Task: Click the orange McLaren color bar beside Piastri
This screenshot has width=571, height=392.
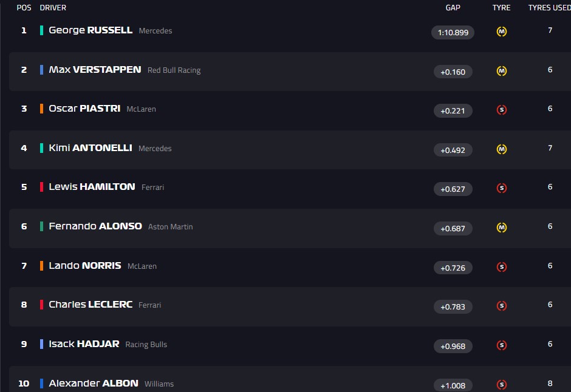Action: coord(41,109)
